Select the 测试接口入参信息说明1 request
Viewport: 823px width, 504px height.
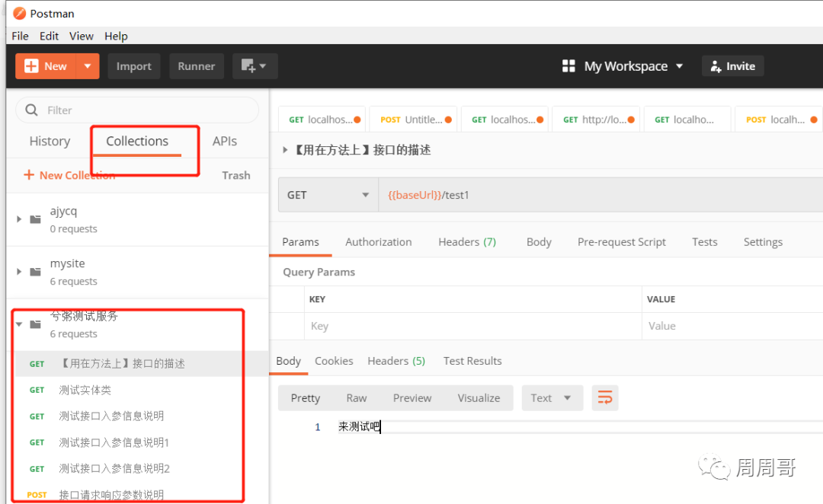[142, 442]
